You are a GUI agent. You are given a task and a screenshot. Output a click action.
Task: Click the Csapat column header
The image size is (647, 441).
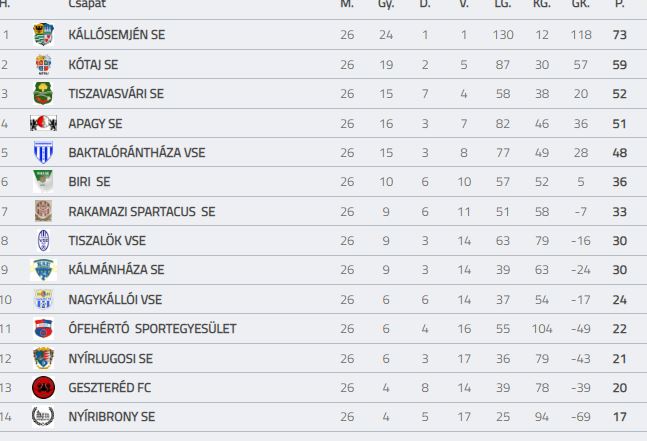pyautogui.click(x=87, y=4)
